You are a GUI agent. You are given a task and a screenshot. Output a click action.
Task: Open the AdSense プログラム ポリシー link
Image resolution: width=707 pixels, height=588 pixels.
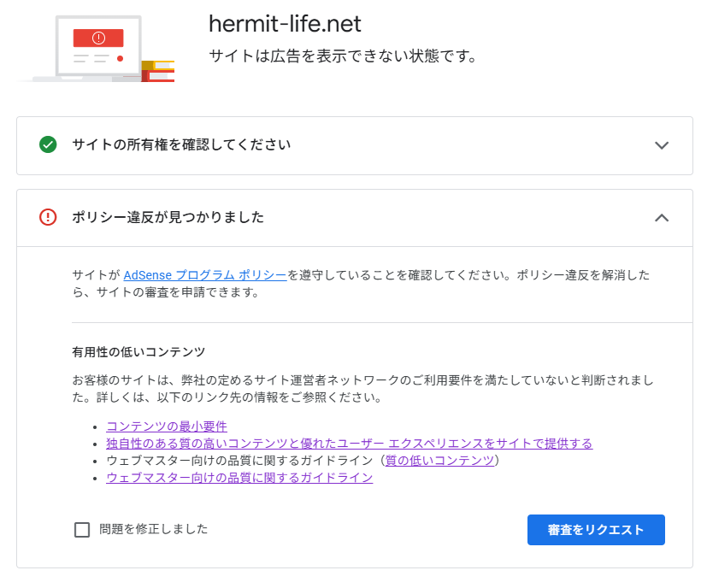coord(205,275)
